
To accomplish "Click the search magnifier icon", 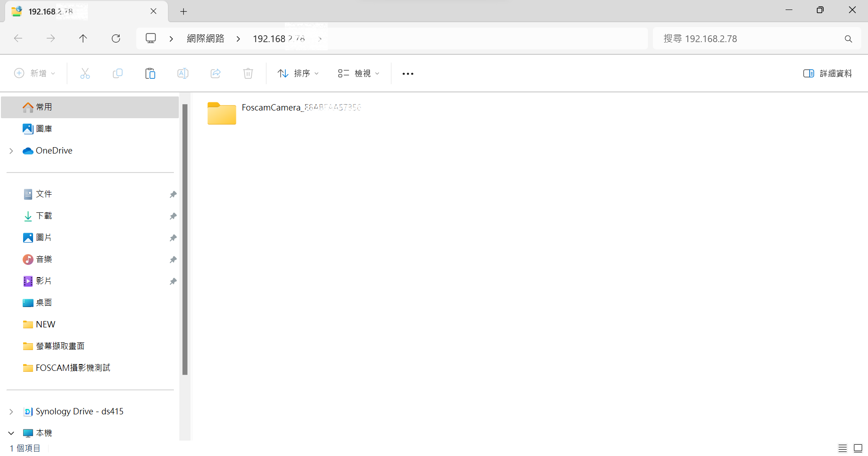I will coord(849,39).
